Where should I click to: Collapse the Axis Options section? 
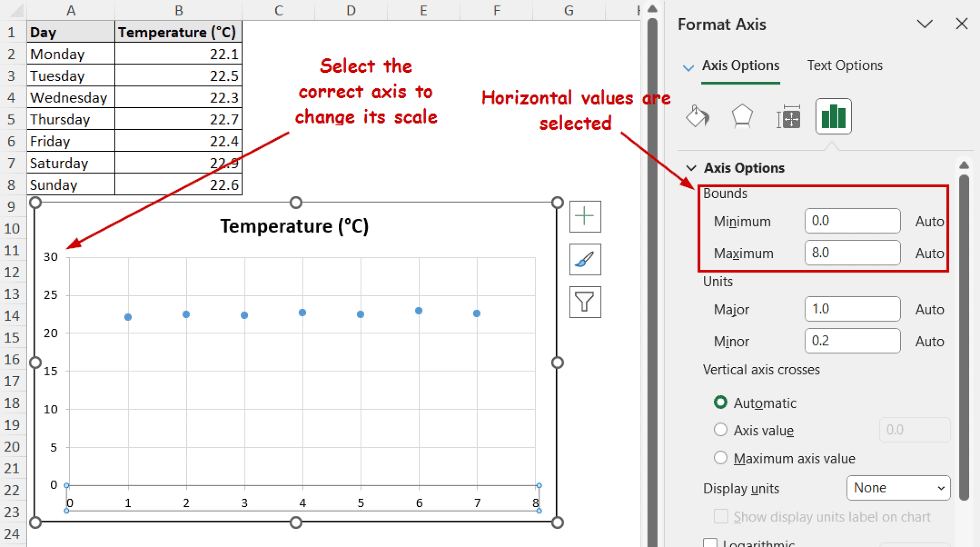pyautogui.click(x=691, y=167)
